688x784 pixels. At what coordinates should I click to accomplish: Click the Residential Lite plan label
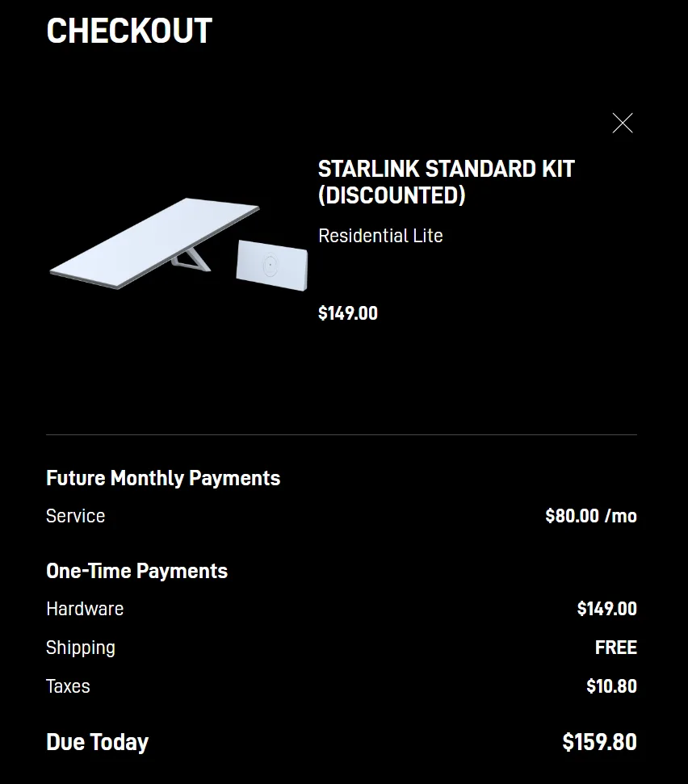click(380, 236)
